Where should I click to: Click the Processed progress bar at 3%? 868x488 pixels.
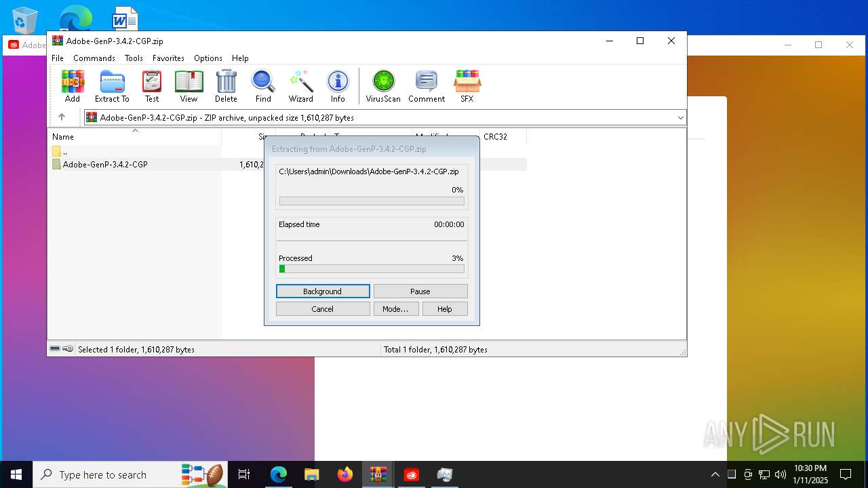pos(372,269)
